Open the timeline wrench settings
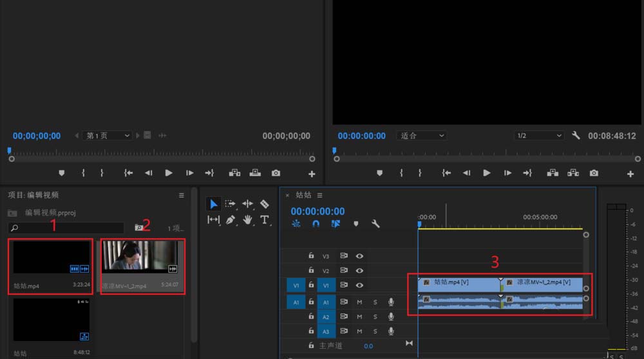 [x=375, y=224]
